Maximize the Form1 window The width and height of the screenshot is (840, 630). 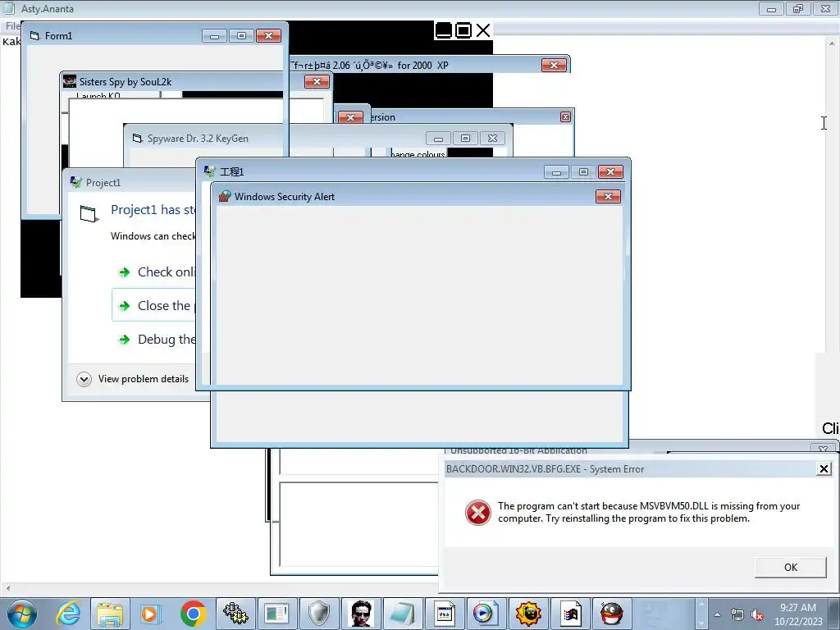(242, 36)
